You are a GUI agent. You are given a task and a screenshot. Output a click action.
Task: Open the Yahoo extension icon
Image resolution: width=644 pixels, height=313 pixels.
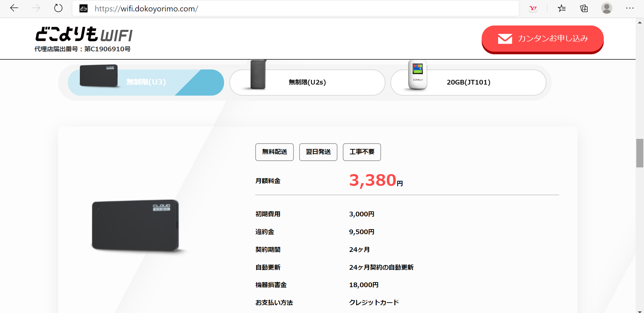point(533,8)
